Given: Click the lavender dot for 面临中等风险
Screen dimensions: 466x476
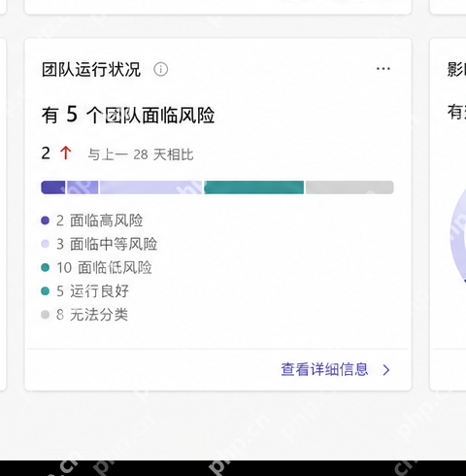Looking at the screenshot, I should point(45,244).
